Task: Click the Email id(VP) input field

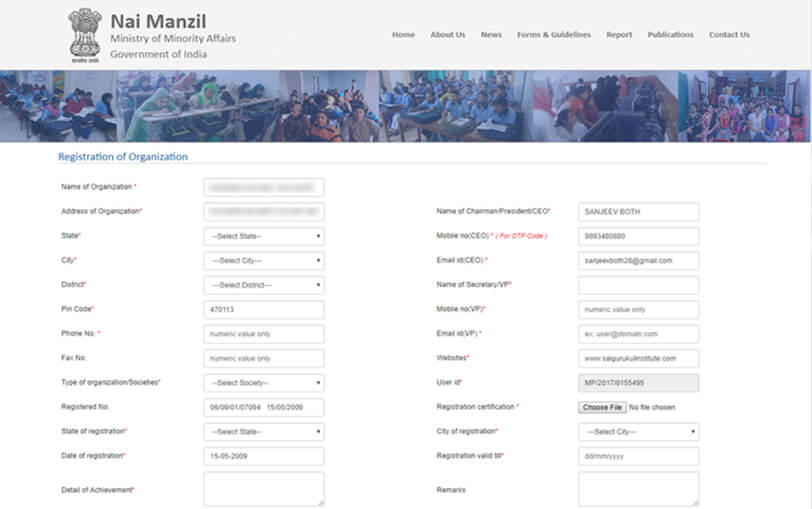Action: [639, 334]
